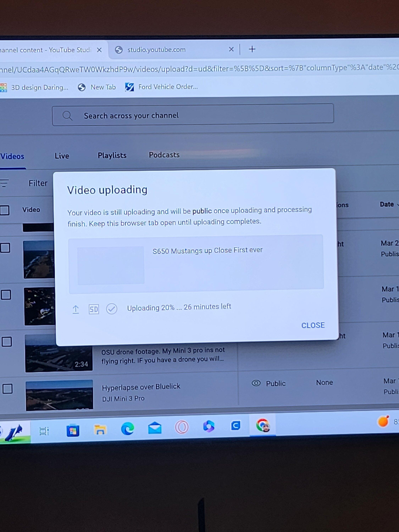Open the Hyperlapse over Bluelick thumbnail

point(59,395)
